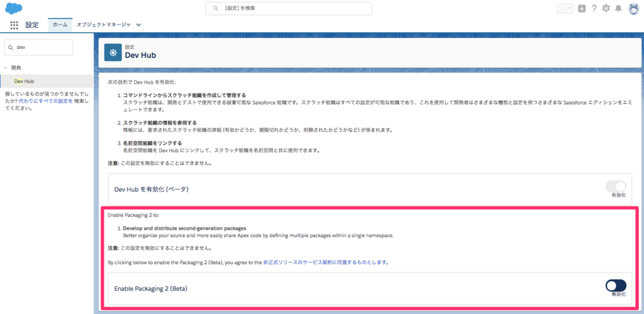
Task: Click the quick find search icon
Action: (x=11, y=48)
